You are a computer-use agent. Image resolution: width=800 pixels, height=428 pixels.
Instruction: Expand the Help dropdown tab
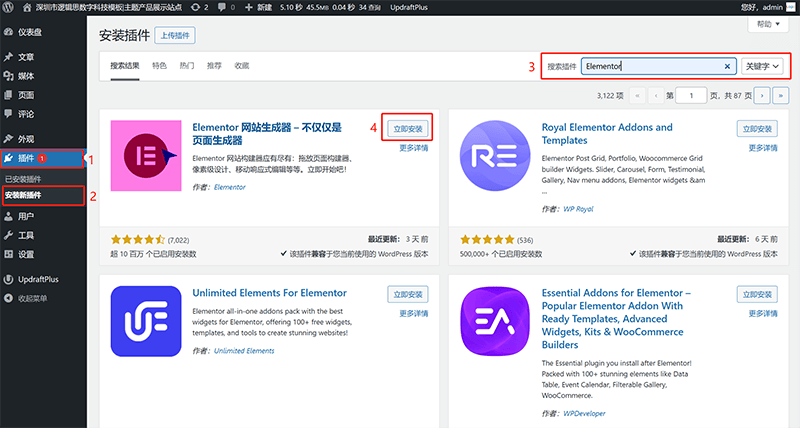768,24
